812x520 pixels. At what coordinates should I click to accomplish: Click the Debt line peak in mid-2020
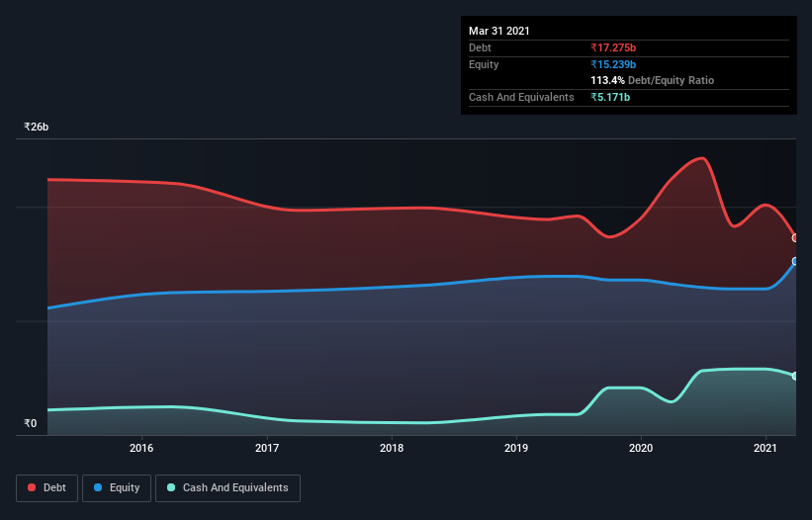pos(701,158)
